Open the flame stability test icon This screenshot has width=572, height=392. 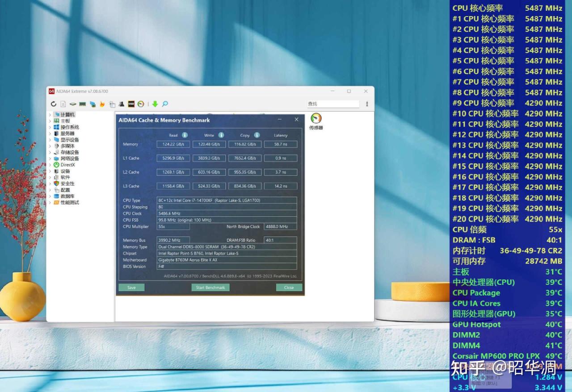[102, 104]
